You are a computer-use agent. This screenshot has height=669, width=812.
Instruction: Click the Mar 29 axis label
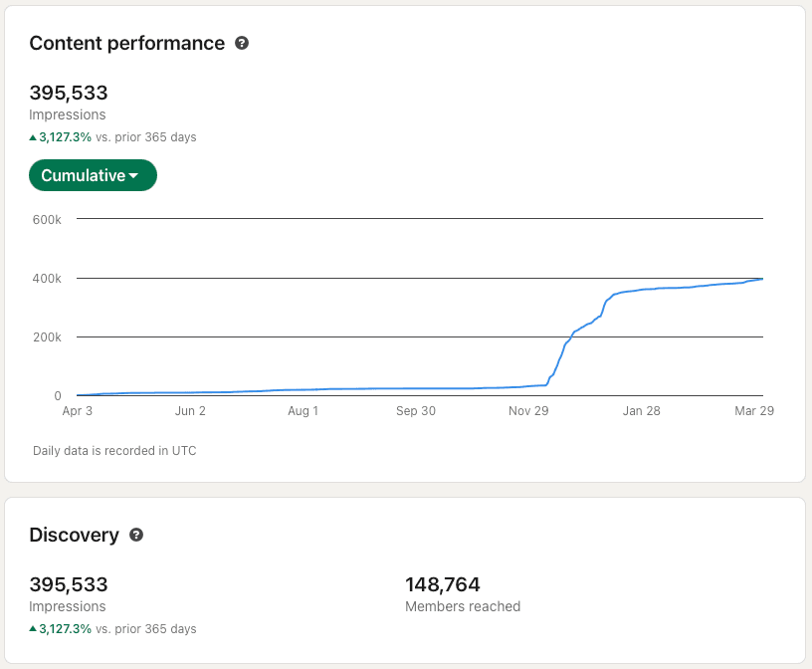point(754,410)
